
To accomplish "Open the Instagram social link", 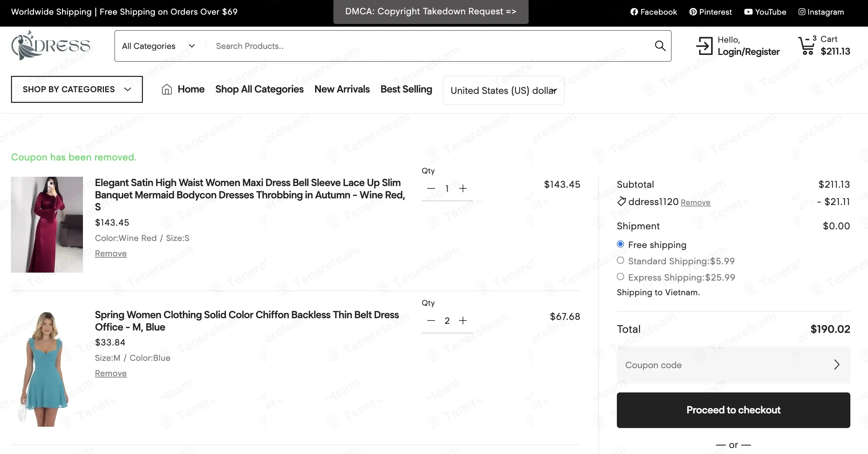I will click(821, 12).
